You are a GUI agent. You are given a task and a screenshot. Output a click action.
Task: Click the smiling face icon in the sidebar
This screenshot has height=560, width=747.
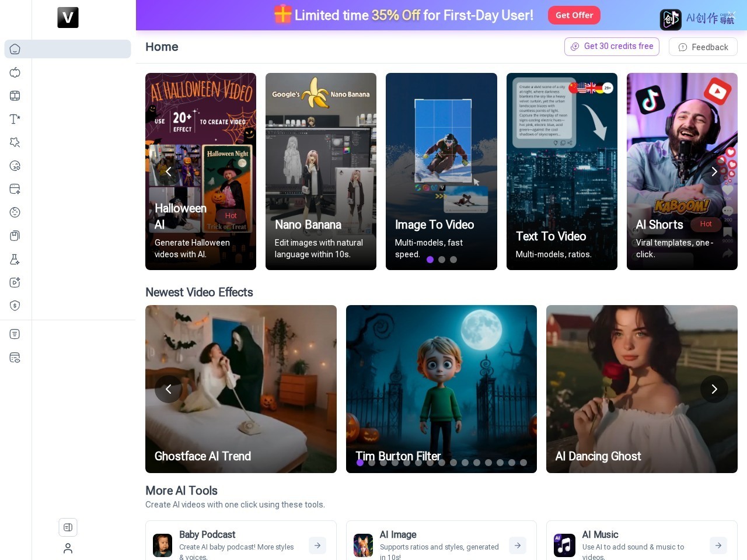tap(15, 212)
